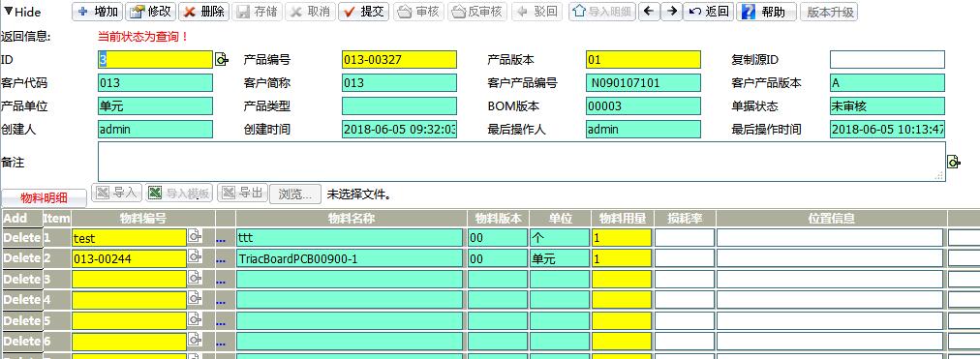Image resolution: width=980 pixels, height=359 pixels.
Task: Open the lookup icon beside ID field
Action: coord(221,60)
